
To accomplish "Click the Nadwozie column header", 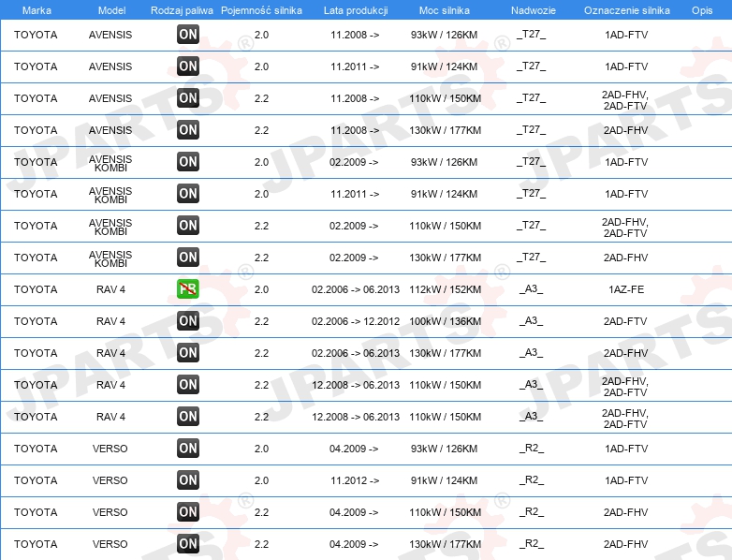I will tap(534, 10).
